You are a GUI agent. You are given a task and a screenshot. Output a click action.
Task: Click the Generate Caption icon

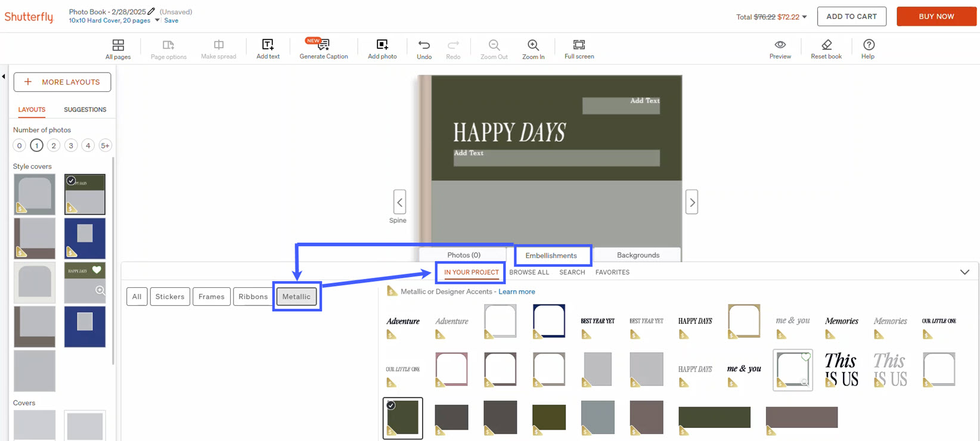point(324,45)
